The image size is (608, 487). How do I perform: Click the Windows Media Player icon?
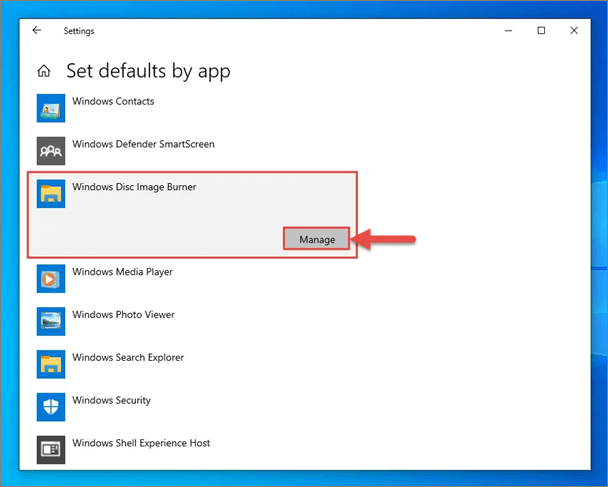point(51,278)
